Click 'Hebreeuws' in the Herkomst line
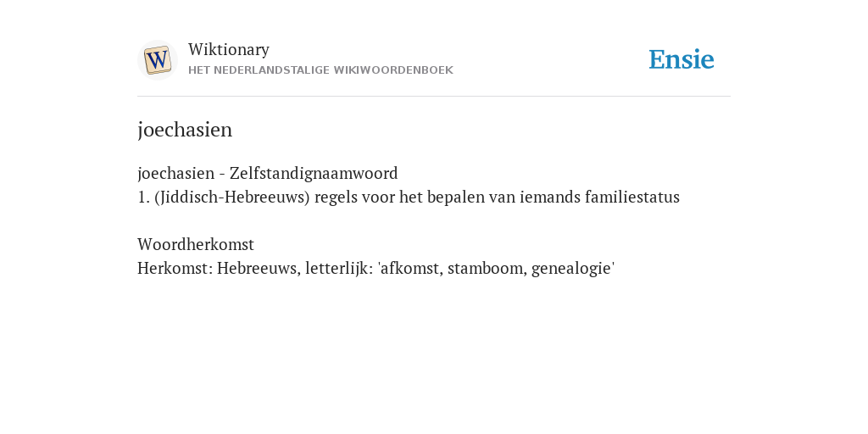Viewport: 868px width, 434px height. pyautogui.click(x=259, y=268)
